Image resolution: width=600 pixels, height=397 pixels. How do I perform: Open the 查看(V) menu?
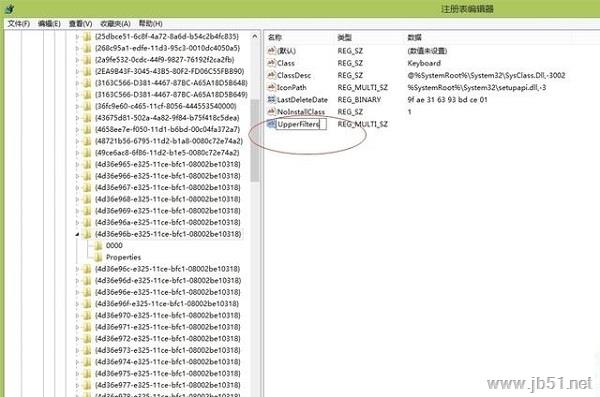pos(80,24)
